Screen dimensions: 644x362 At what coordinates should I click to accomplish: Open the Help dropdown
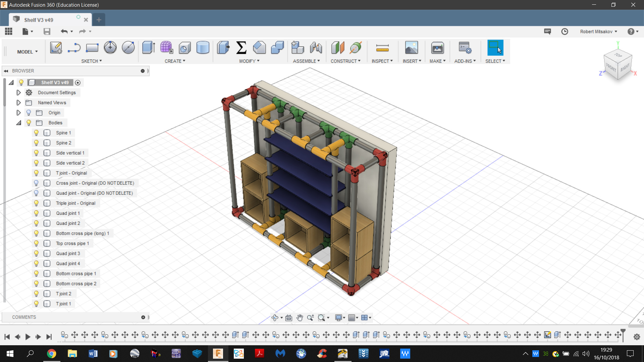(x=633, y=31)
